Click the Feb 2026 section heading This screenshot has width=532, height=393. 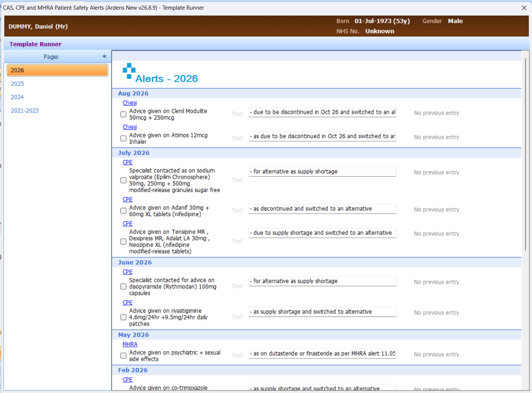point(133,370)
